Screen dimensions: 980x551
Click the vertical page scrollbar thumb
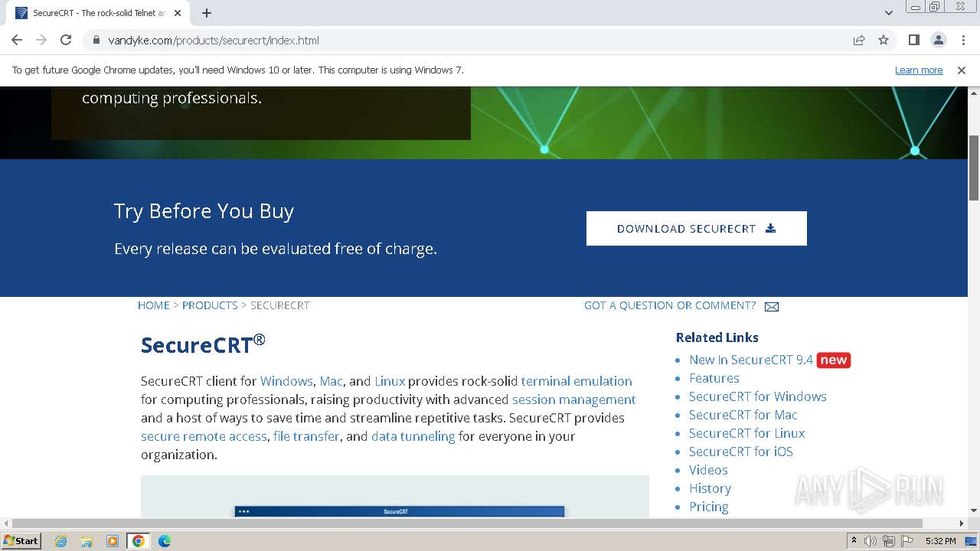974,168
